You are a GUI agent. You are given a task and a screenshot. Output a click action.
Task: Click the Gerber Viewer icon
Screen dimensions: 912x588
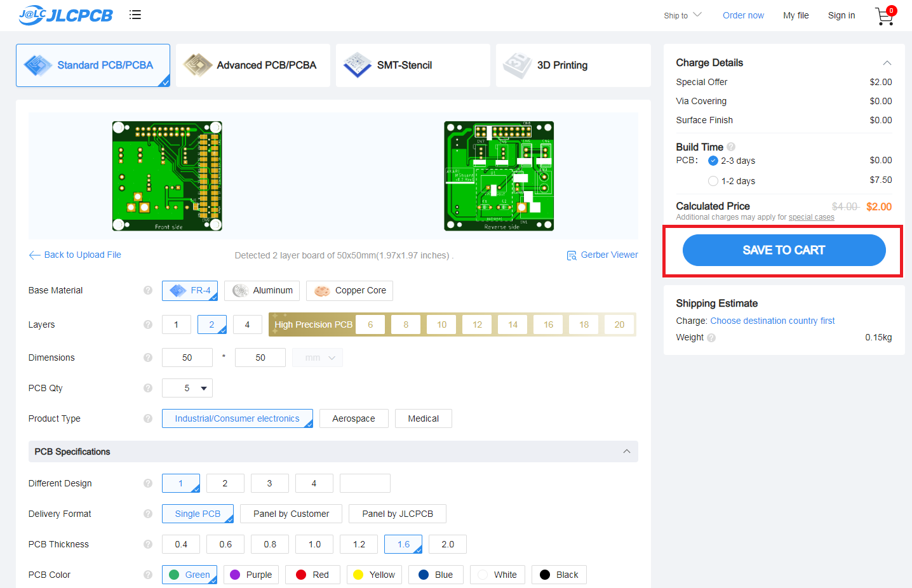572,255
